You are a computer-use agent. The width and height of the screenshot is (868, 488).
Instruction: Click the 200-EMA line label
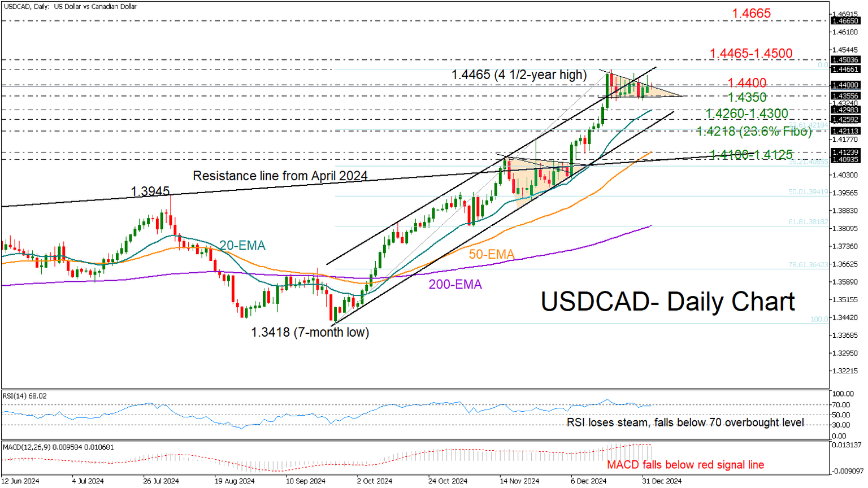pos(455,284)
